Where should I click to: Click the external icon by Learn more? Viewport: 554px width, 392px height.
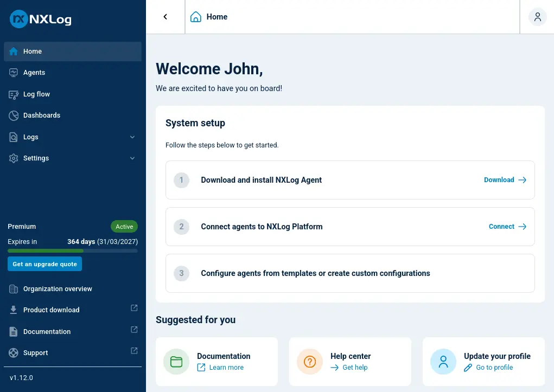[x=201, y=368]
